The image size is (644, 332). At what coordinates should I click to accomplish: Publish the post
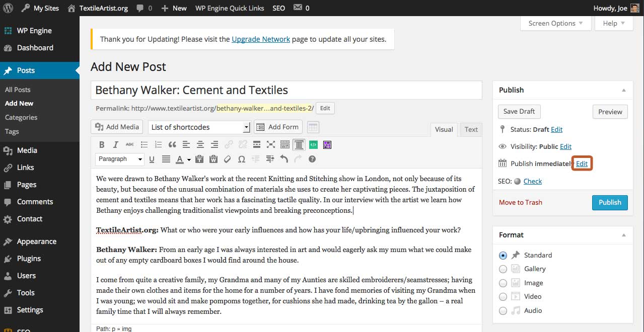click(x=610, y=202)
